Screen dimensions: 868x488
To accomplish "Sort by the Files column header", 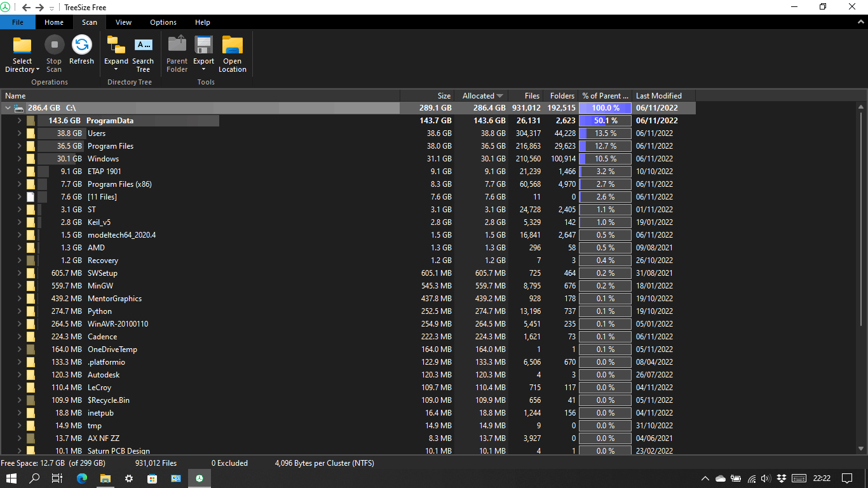I will 526,96.
